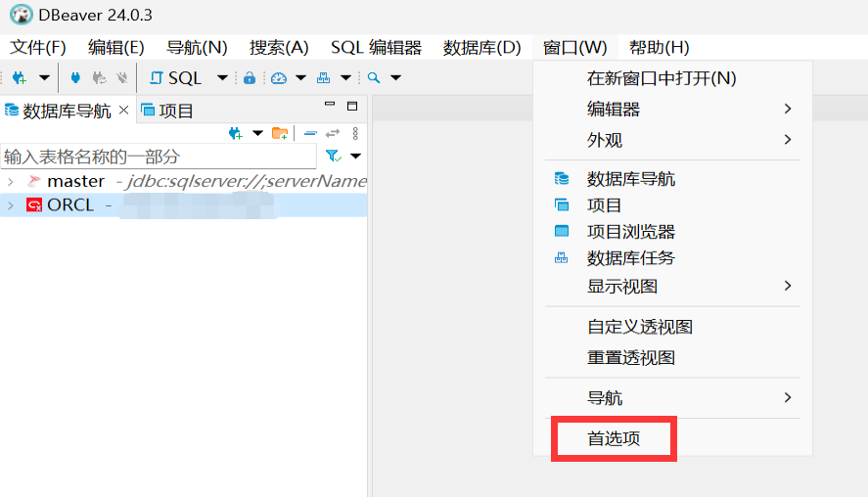Switch to the 项目 tab
The width and height of the screenshot is (868, 497).
168,111
